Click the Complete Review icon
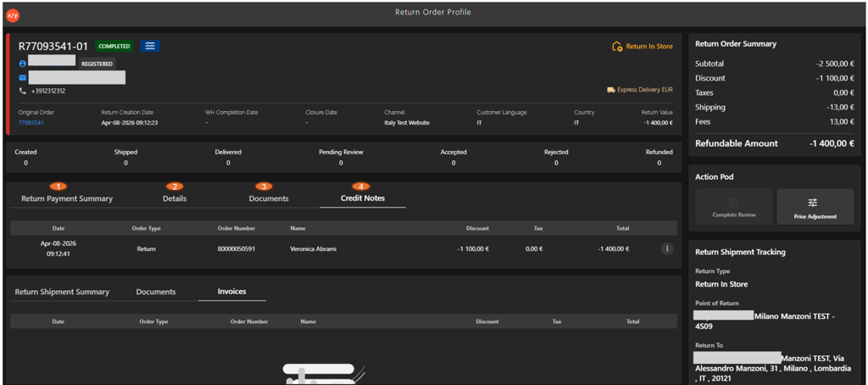The height and width of the screenshot is (385, 868). [735, 202]
